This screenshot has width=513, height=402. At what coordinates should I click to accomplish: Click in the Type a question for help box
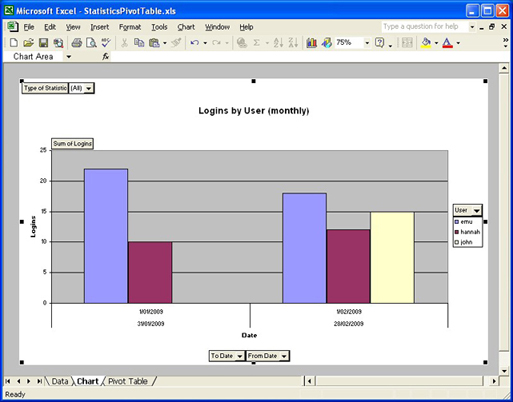(425, 27)
